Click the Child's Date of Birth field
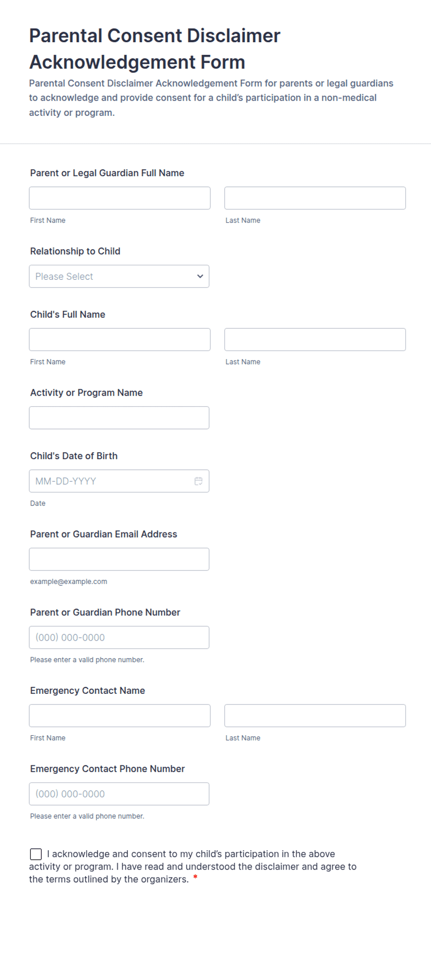 tap(119, 481)
